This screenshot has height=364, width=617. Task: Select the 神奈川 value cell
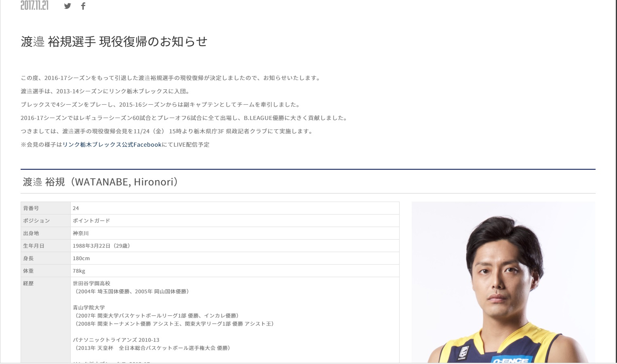pyautogui.click(x=235, y=233)
